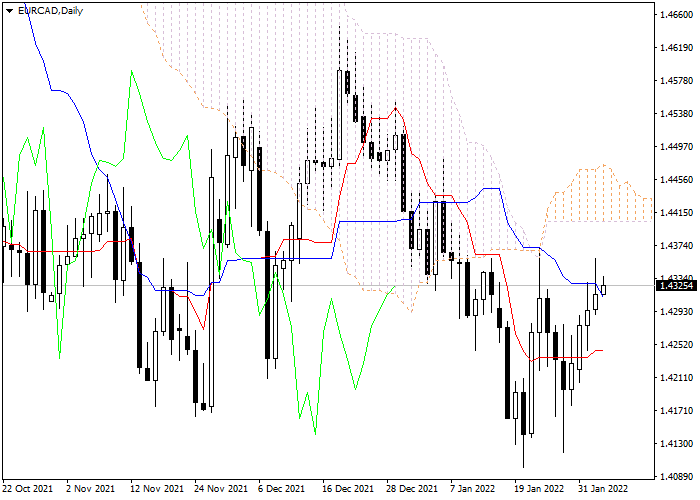The width and height of the screenshot is (700, 500).
Task: Select the current price label 1.43254
Action: click(x=677, y=285)
